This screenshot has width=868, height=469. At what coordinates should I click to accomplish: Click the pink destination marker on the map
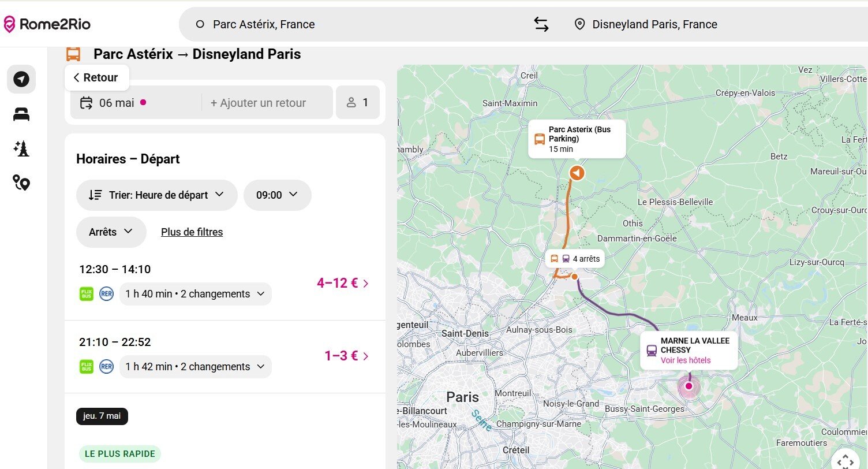(x=688, y=386)
